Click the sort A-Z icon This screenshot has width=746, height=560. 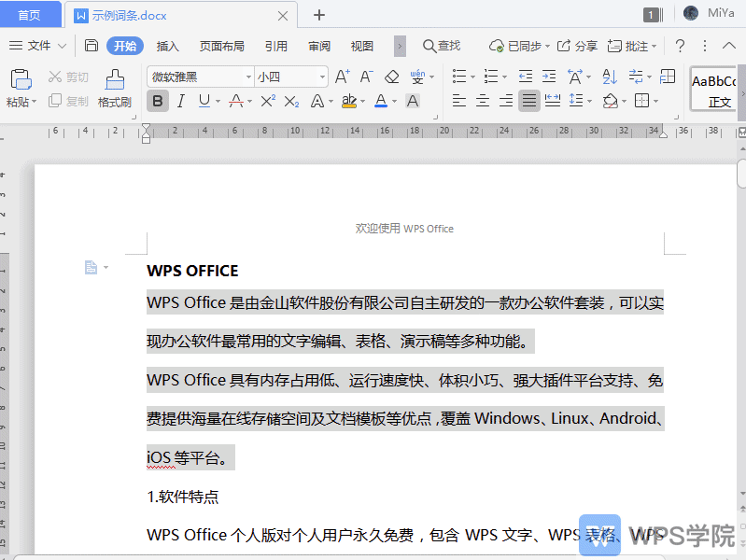click(610, 77)
